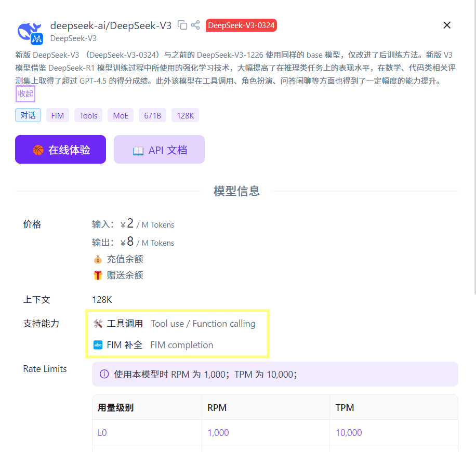Click the DeepSeek whale logo
Screen dimensions: 476x452
[x=30, y=33]
